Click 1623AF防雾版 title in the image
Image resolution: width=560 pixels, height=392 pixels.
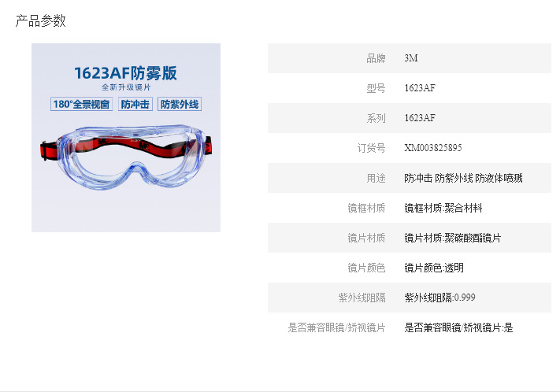point(126,73)
